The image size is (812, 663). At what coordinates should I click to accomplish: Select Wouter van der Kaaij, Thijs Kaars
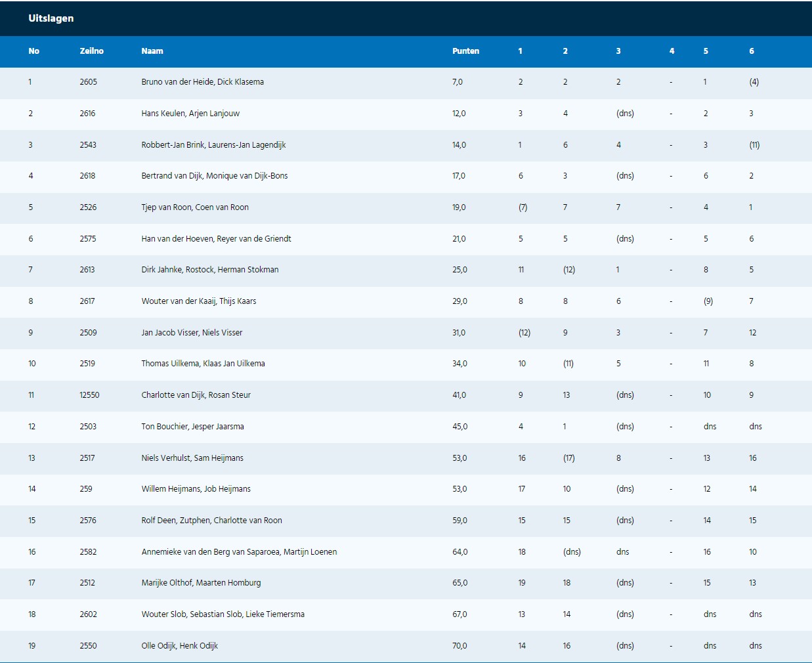tap(199, 301)
